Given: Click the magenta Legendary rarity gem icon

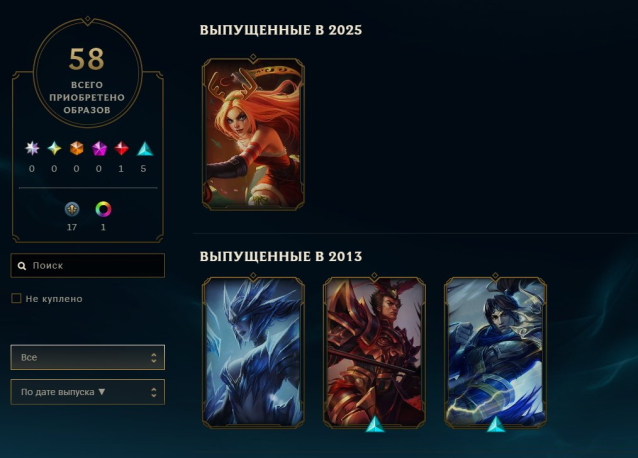Looking at the screenshot, I should click(x=99, y=148).
